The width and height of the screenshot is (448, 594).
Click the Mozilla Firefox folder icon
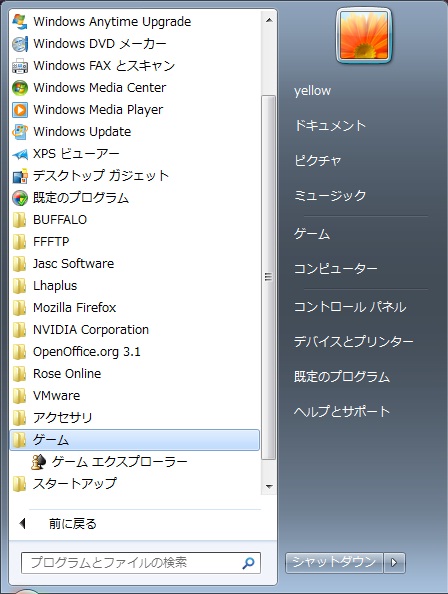pos(19,308)
